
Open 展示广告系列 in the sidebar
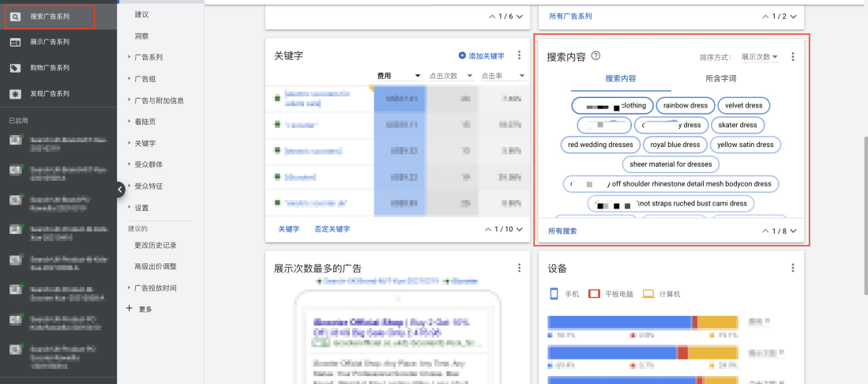click(x=50, y=42)
